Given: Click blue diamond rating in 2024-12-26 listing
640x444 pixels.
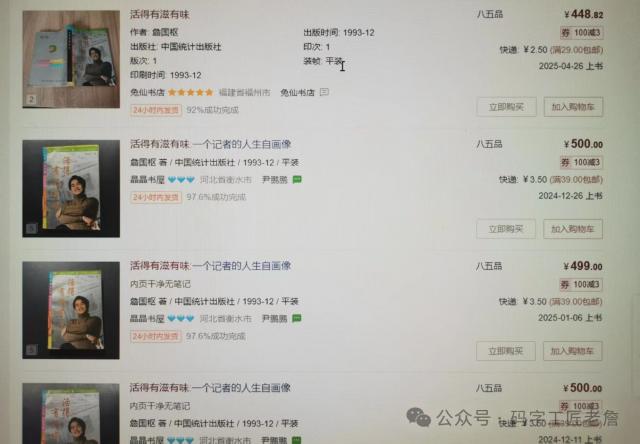Looking at the screenshot, I should [x=181, y=180].
